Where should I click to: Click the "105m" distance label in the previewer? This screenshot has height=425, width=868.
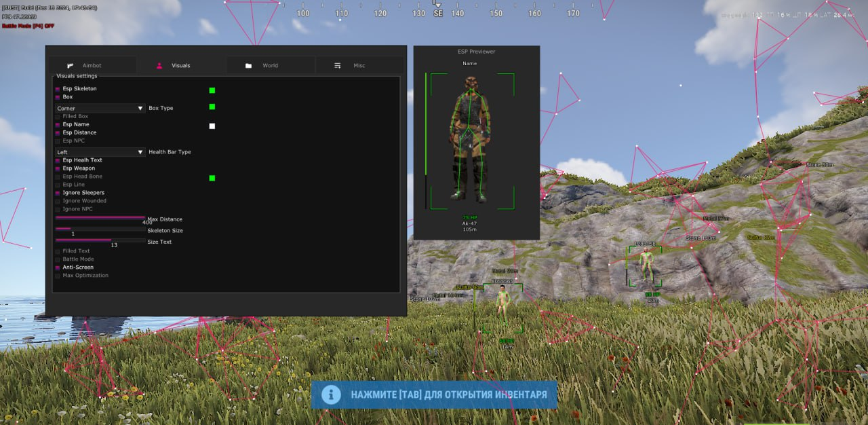pyautogui.click(x=470, y=229)
